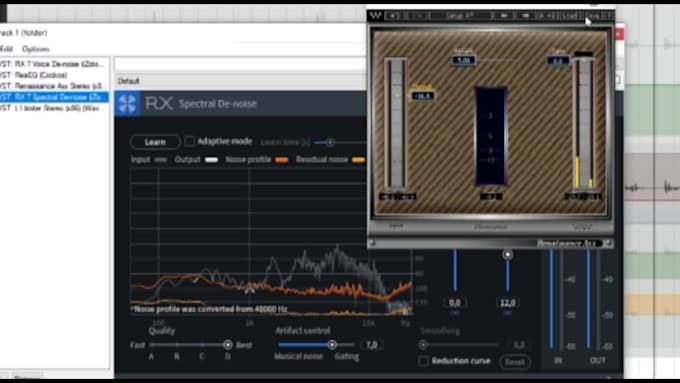The width and height of the screenshot is (680, 383).
Task: Click the Input legend indicator
Action: point(160,160)
